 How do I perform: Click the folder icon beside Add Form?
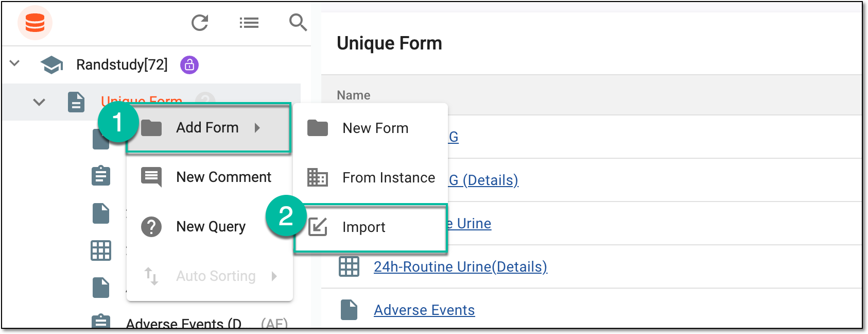(x=151, y=128)
